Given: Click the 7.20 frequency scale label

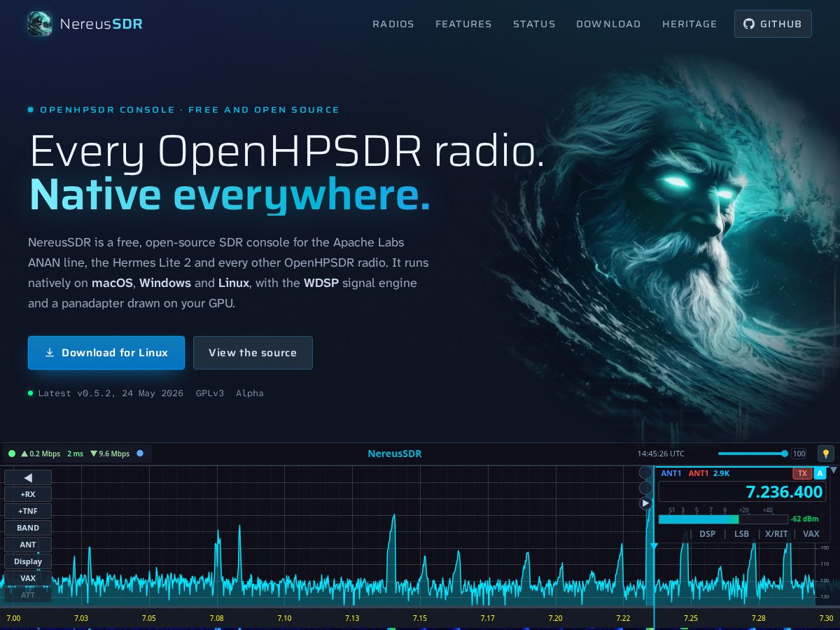Looking at the screenshot, I should click(x=555, y=618).
